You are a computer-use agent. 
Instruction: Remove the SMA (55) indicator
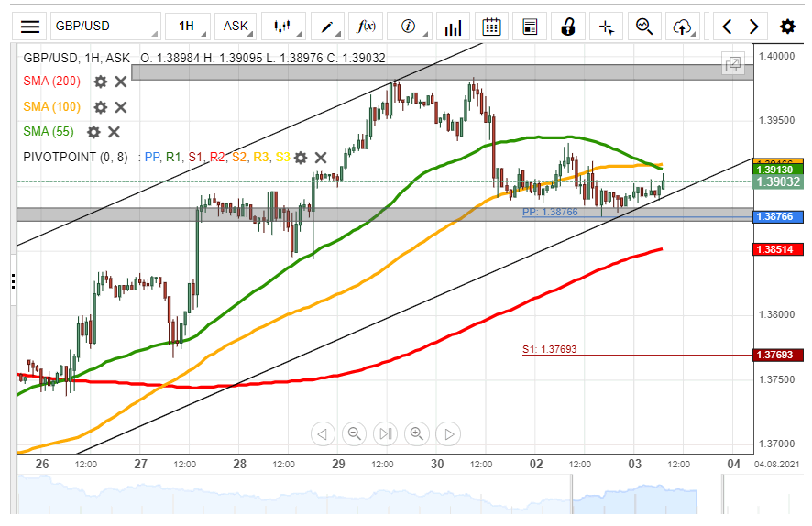pyautogui.click(x=114, y=132)
